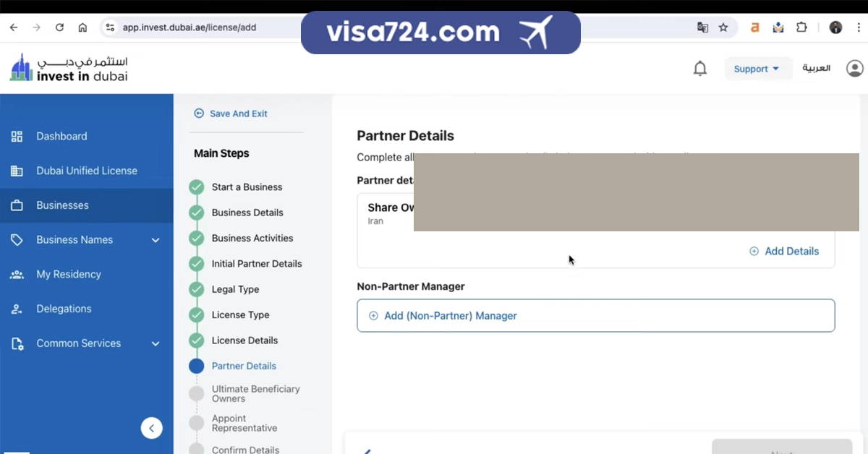Viewport: 868px width, 454px height.
Task: Switch language to Arabic (العربية)
Action: click(816, 69)
